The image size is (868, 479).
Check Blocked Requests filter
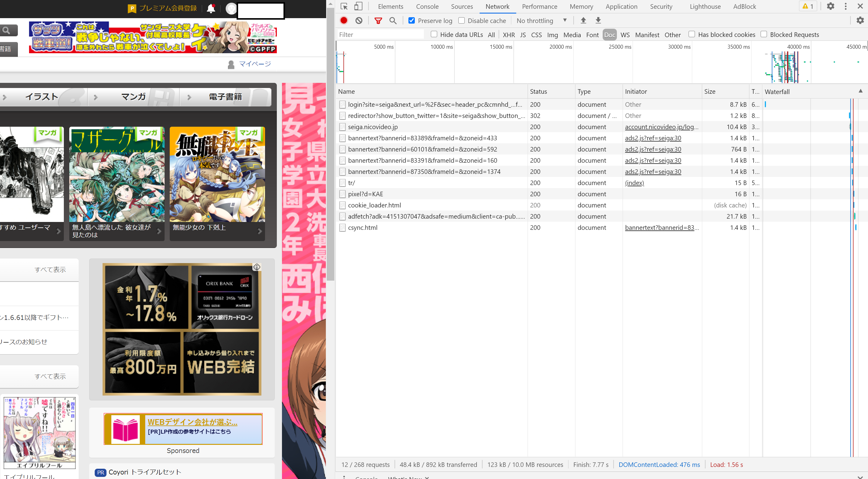click(x=764, y=34)
